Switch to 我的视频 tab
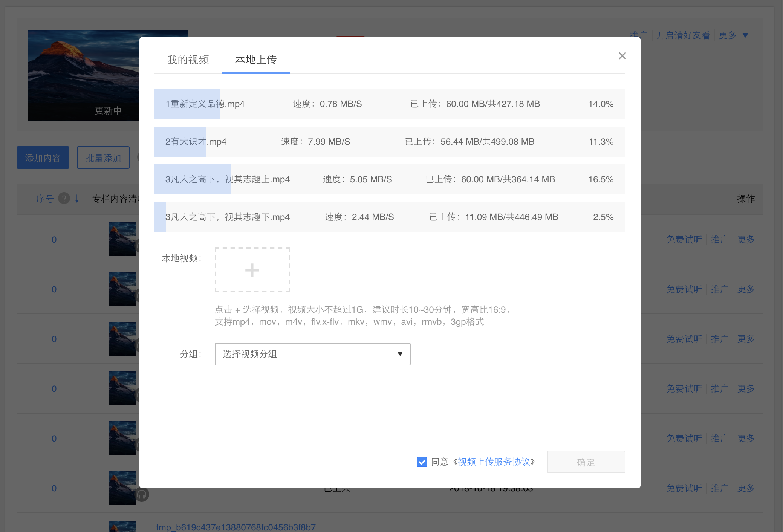 click(188, 60)
